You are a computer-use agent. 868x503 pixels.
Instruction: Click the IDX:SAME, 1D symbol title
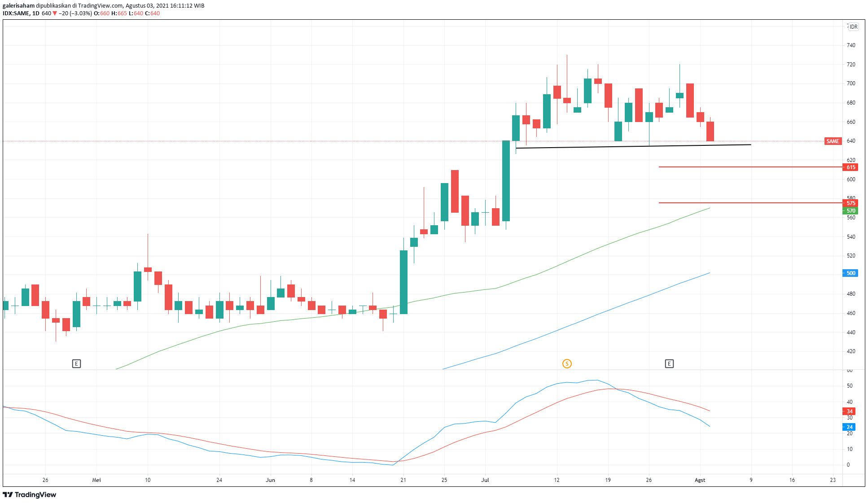click(x=21, y=13)
